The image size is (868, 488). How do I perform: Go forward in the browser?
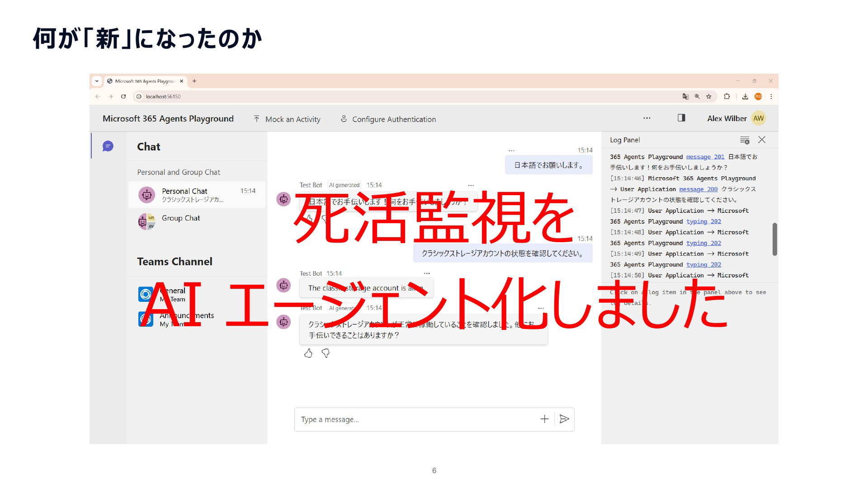pos(110,96)
